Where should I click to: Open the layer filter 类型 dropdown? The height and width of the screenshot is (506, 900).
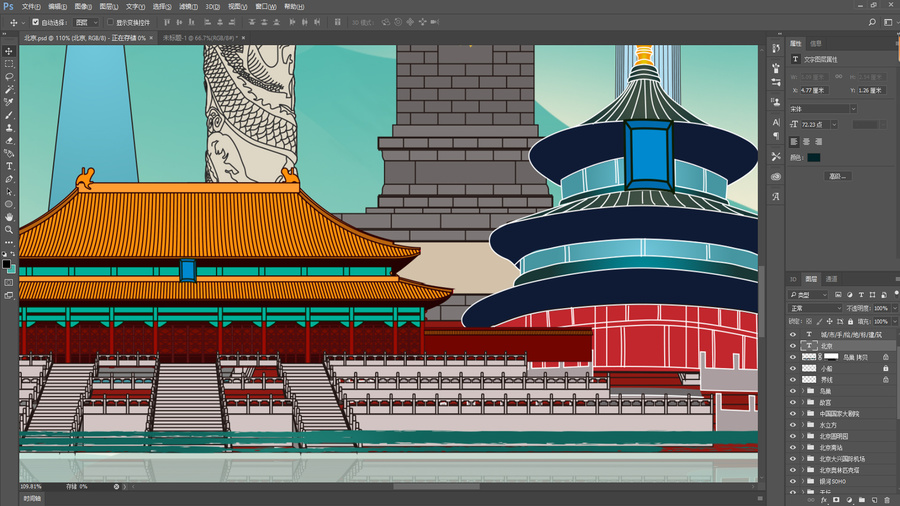809,294
